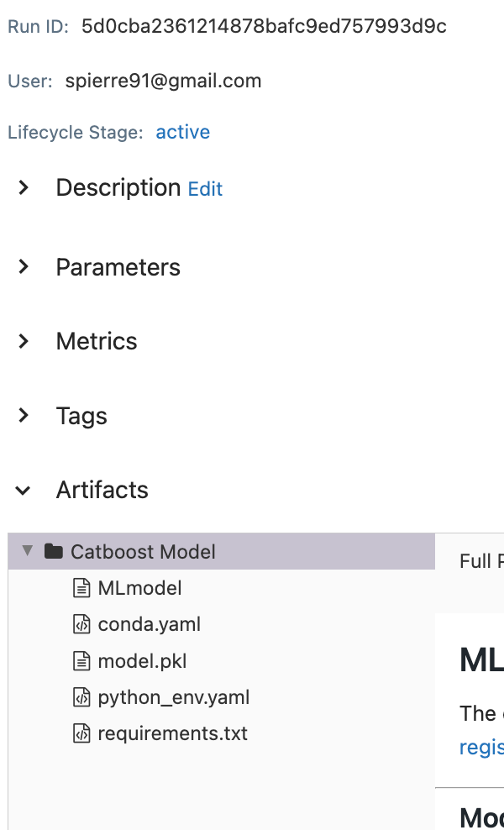Edit the run description

click(205, 189)
